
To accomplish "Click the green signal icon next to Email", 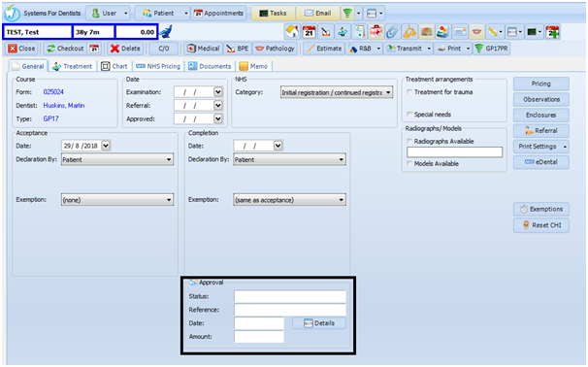I will tap(347, 14).
